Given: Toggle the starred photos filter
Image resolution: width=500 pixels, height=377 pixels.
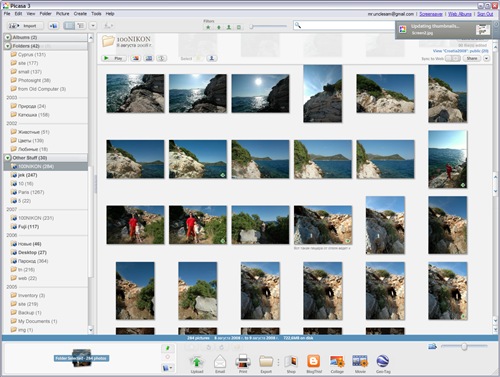Looking at the screenshot, I should 208,27.
